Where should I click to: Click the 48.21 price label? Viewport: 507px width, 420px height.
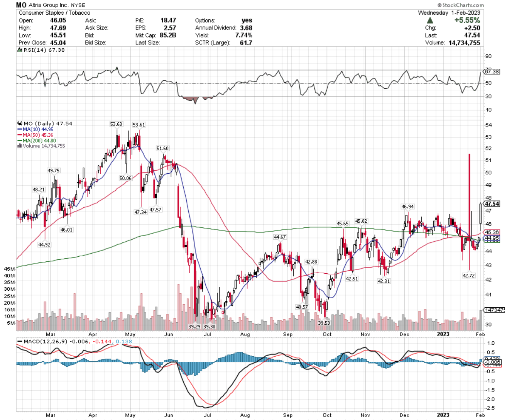pyautogui.click(x=39, y=190)
